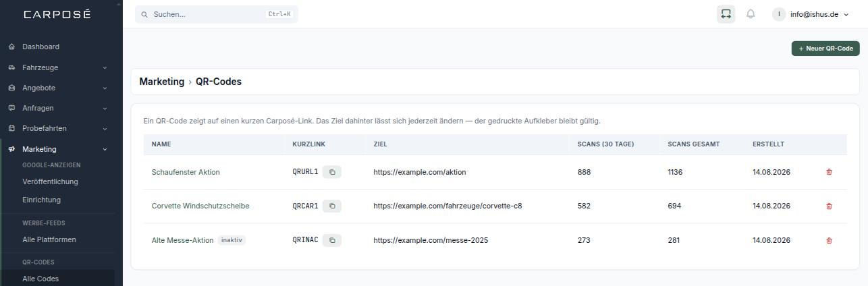
Task: Focus the Suchen search field
Action: [x=216, y=14]
